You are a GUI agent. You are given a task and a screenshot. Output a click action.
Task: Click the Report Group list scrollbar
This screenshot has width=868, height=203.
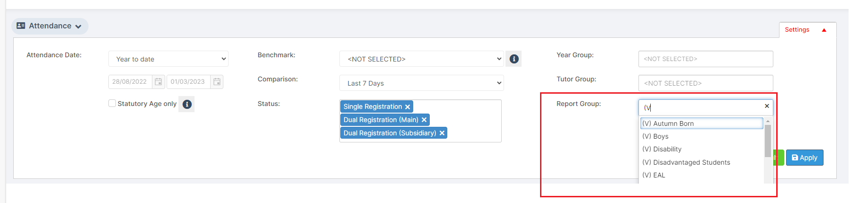(768, 141)
